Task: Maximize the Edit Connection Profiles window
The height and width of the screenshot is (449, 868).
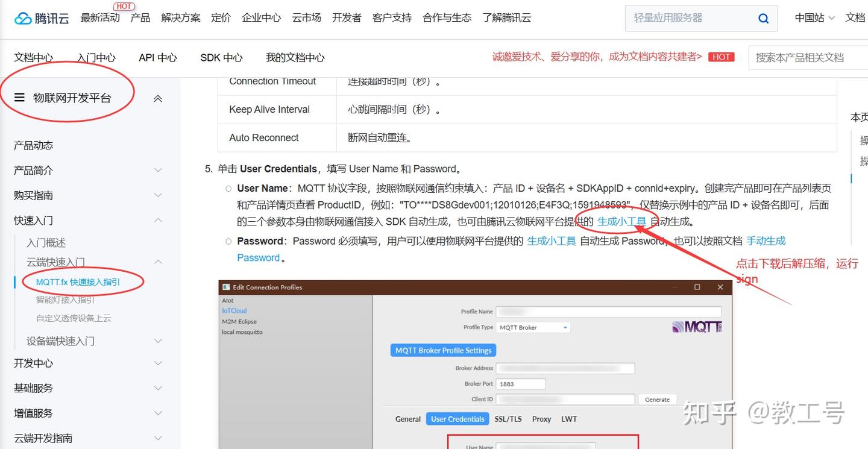Action: 697,287
